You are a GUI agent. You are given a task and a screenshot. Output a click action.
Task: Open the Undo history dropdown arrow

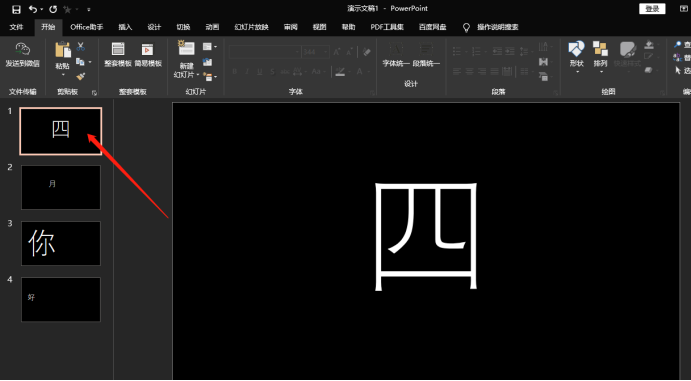coord(41,9)
